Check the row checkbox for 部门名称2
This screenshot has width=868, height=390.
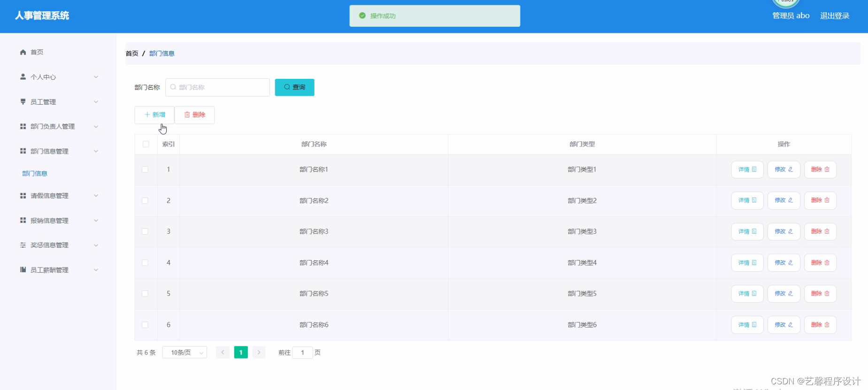145,200
